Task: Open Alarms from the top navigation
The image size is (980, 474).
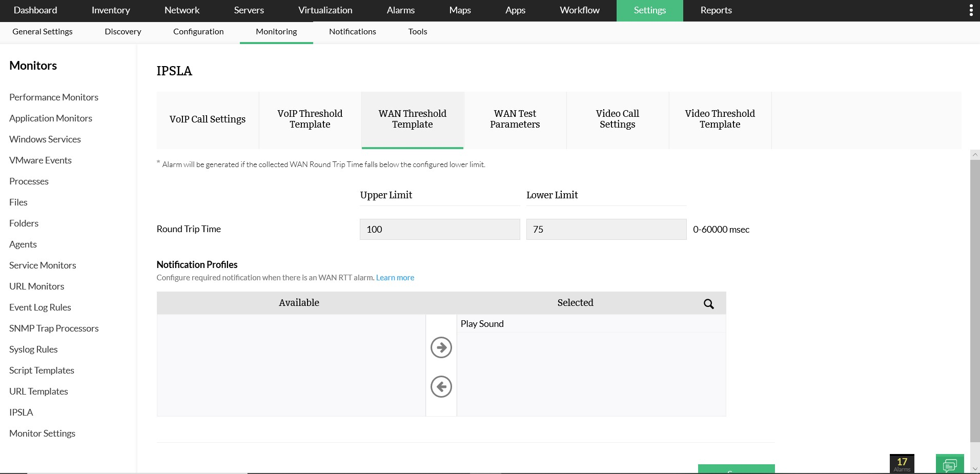Action: [400, 10]
